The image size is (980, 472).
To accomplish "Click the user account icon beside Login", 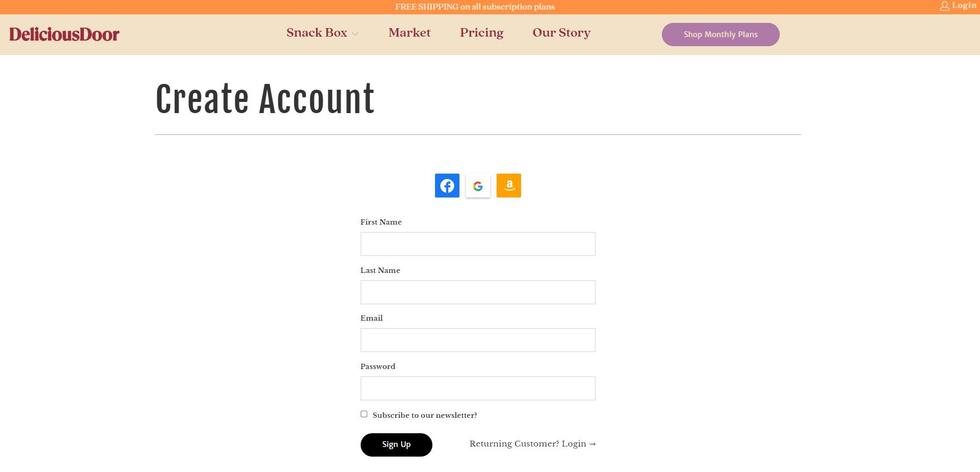I will [944, 6].
